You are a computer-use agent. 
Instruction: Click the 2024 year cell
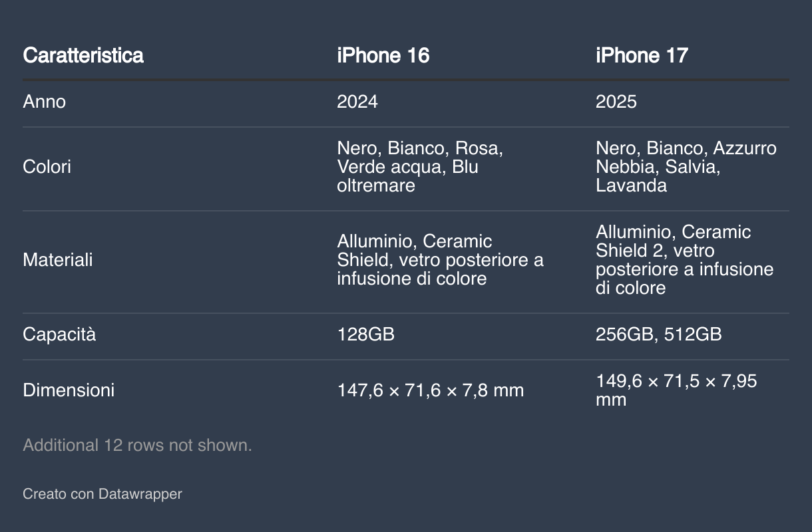tap(357, 102)
